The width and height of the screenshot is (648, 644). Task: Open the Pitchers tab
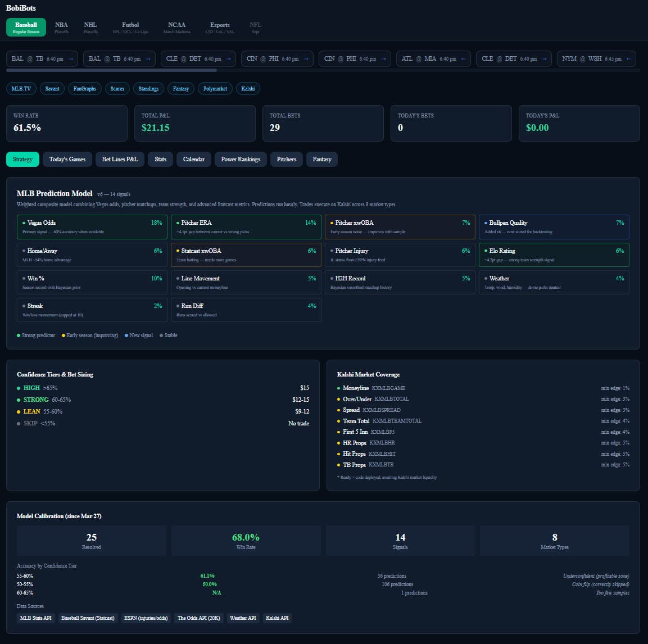pos(287,159)
